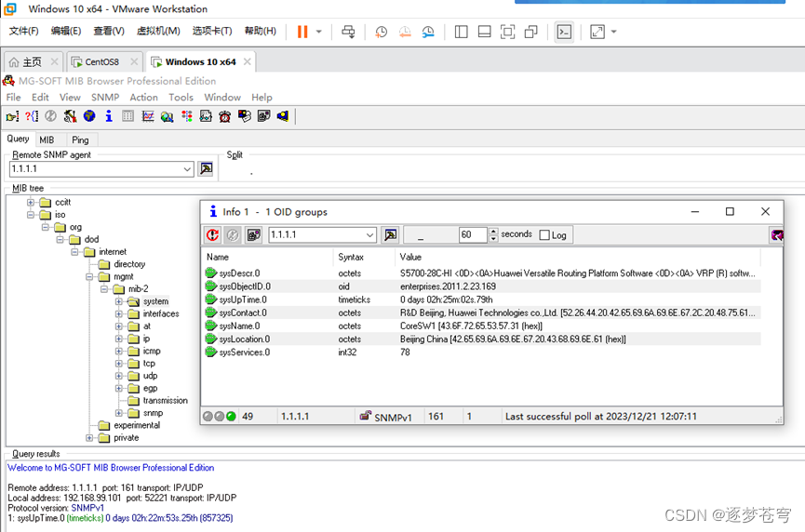Click the agent profile icon in Info window
805x532 pixels.
click(254, 235)
